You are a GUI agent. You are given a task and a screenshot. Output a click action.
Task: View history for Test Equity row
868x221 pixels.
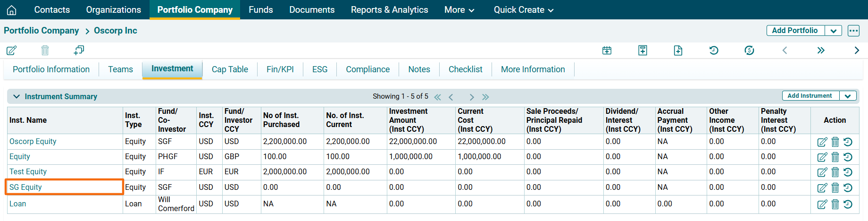[848, 172]
